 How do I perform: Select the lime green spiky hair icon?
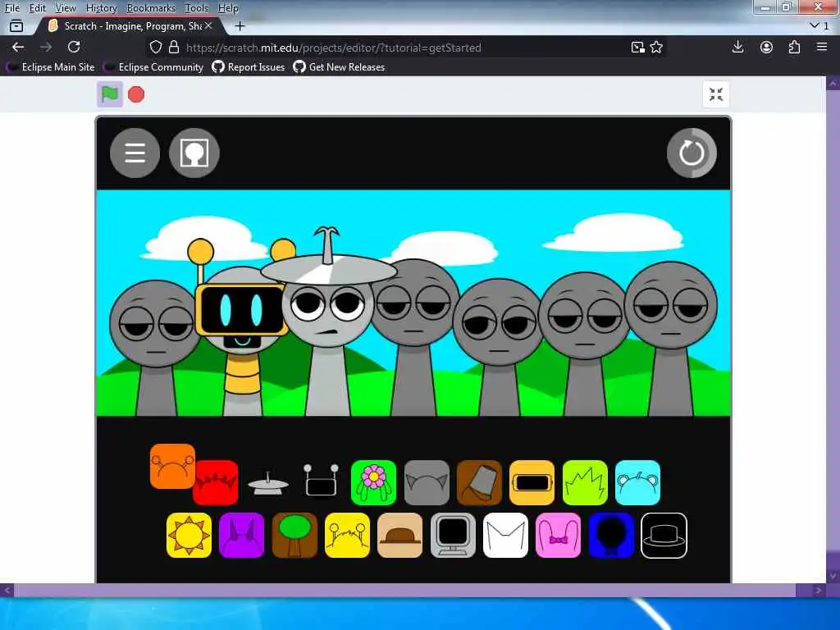(x=585, y=482)
